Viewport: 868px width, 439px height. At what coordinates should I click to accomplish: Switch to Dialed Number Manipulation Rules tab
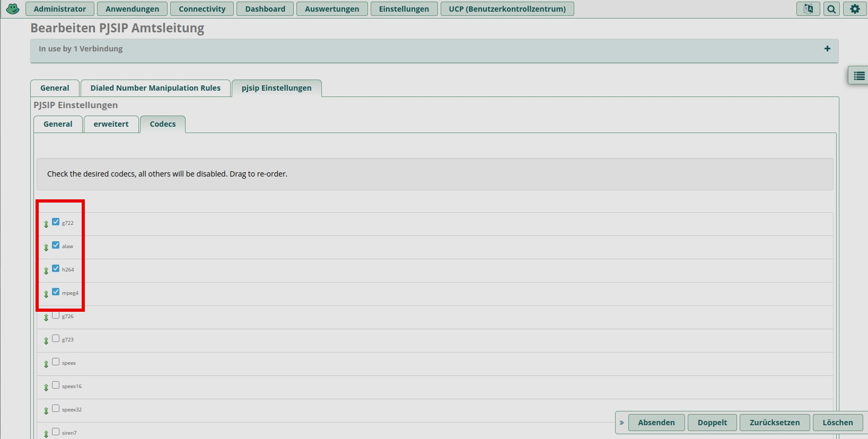click(x=155, y=88)
